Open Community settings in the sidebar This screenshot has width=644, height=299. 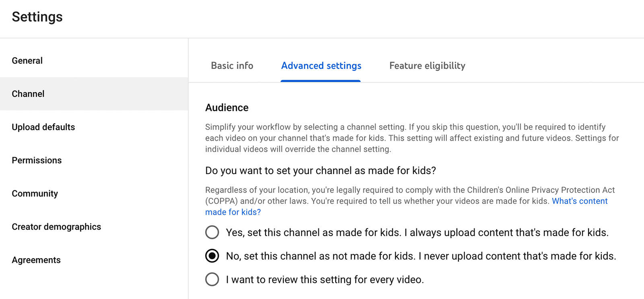pos(35,194)
